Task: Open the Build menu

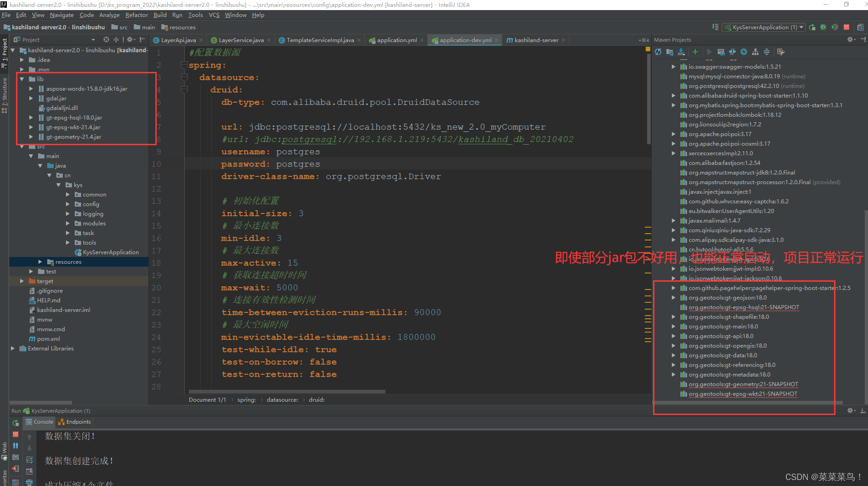Action: 160,15
